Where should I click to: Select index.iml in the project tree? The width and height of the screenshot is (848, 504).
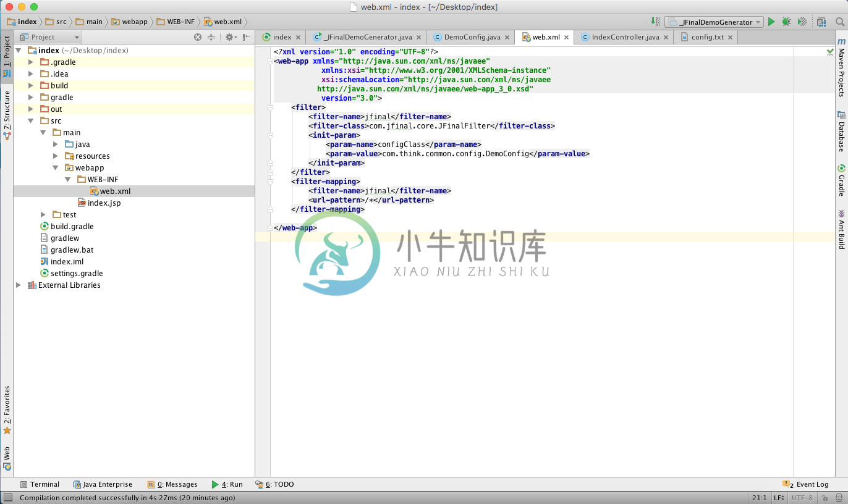[x=62, y=261]
